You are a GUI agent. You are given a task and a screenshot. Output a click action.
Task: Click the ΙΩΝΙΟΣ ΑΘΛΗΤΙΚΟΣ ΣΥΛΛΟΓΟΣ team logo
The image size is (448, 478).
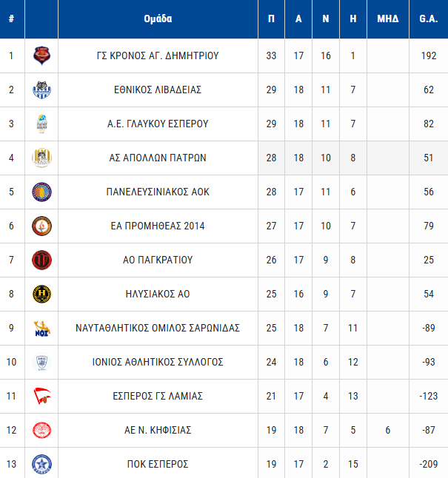(41, 362)
